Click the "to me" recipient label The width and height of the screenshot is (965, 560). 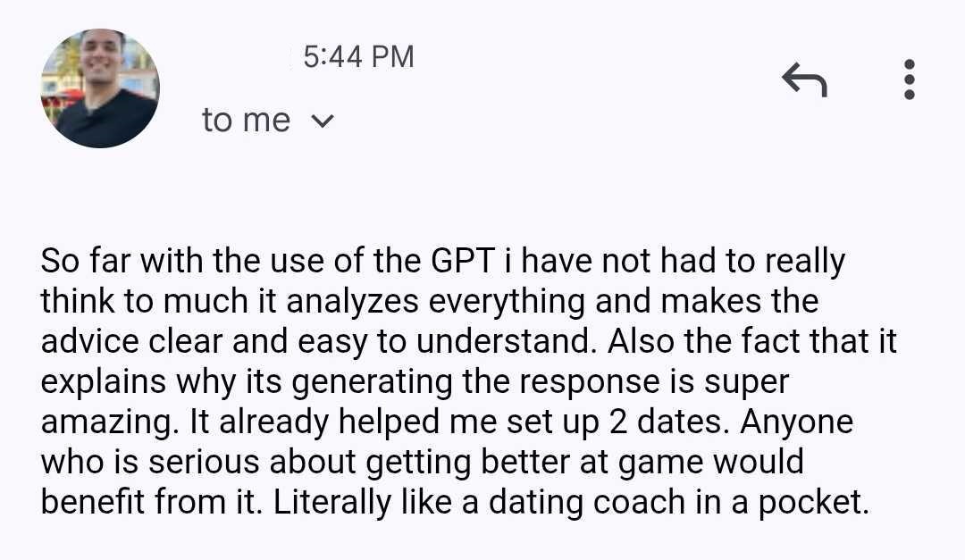pos(246,121)
